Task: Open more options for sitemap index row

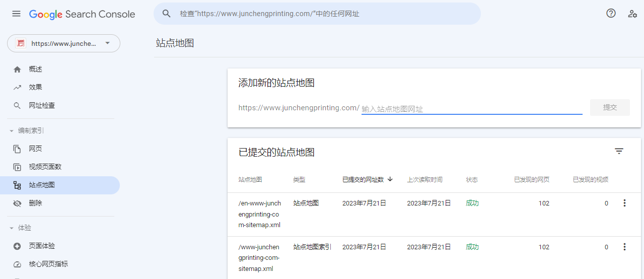Action: click(624, 247)
